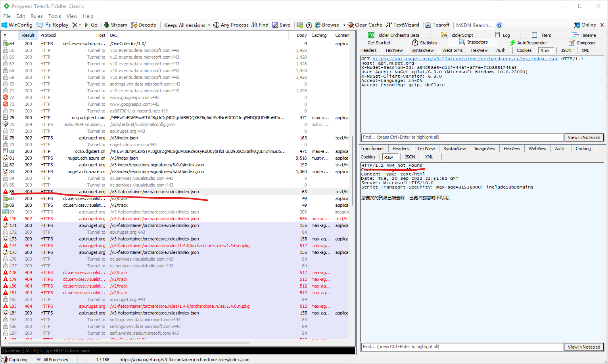Click the View in Notepad button

tap(584, 137)
